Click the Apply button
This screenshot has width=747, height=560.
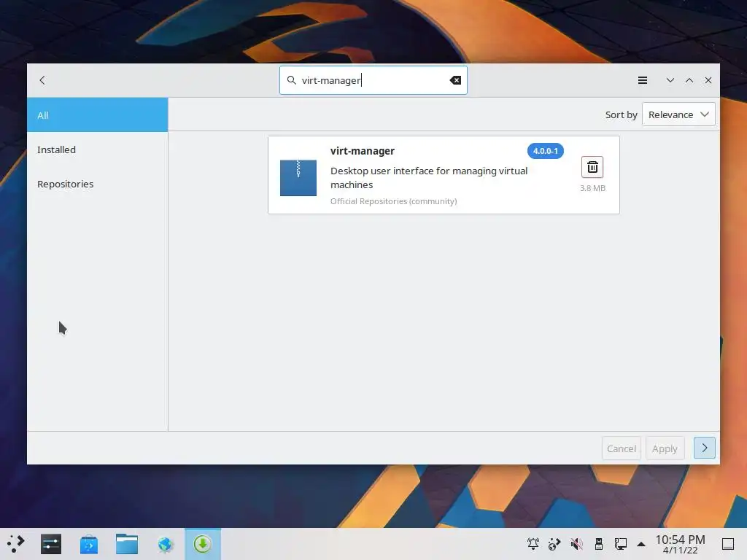pos(665,448)
